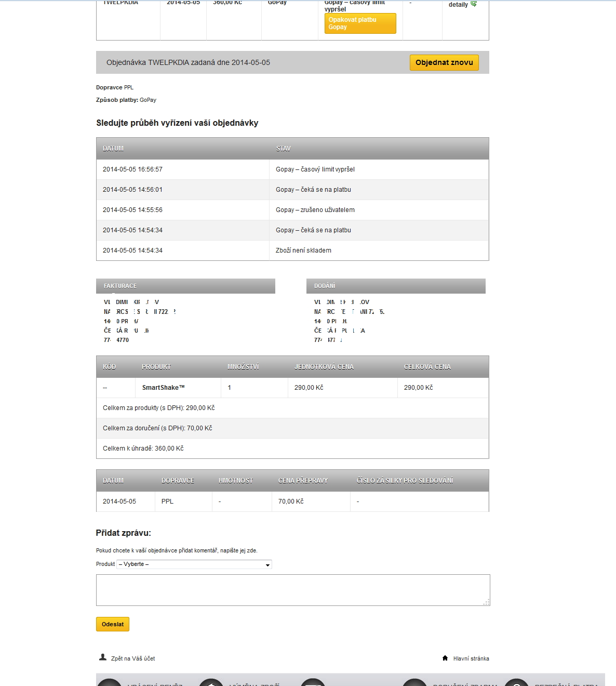The width and height of the screenshot is (616, 686).
Task: Select text 'Objednávka TWELPKDIA zadaná dne 2014-05-05'
Action: 188,62
